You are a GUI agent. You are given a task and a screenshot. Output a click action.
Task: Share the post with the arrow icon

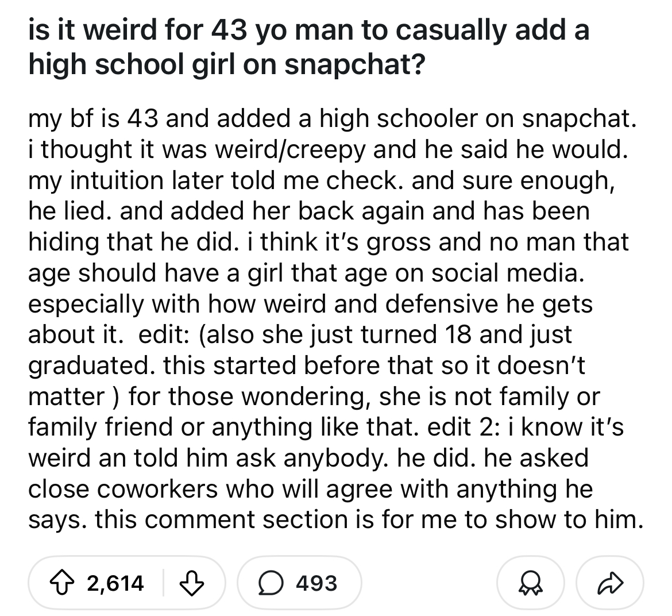pyautogui.click(x=610, y=583)
